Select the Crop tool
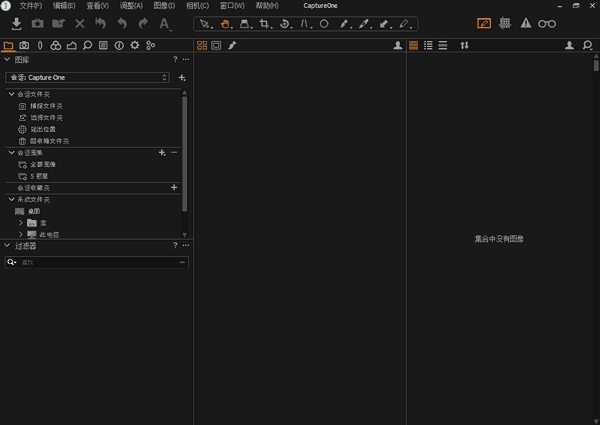This screenshot has height=425, width=600. (265, 24)
